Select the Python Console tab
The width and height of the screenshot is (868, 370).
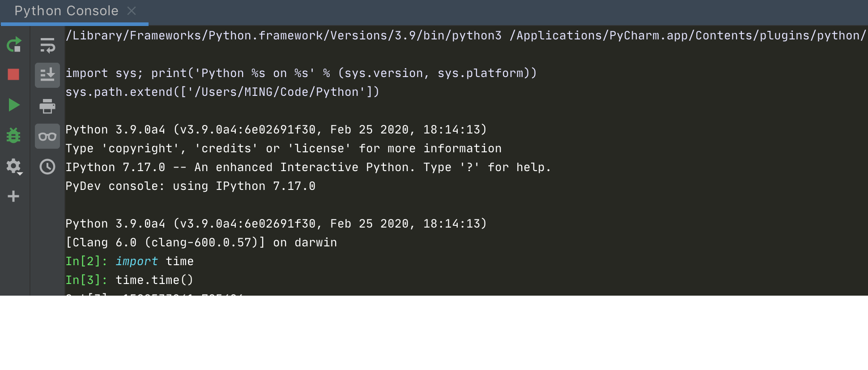click(x=66, y=11)
